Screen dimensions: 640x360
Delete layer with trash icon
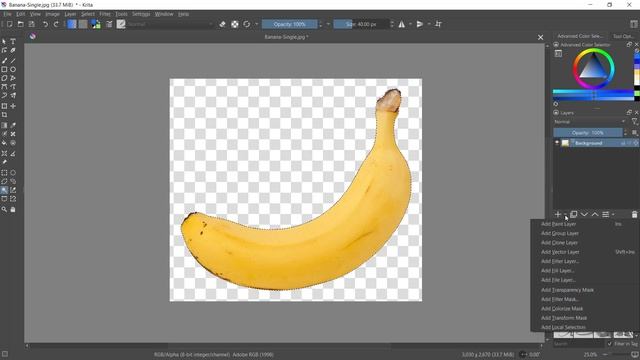click(634, 214)
